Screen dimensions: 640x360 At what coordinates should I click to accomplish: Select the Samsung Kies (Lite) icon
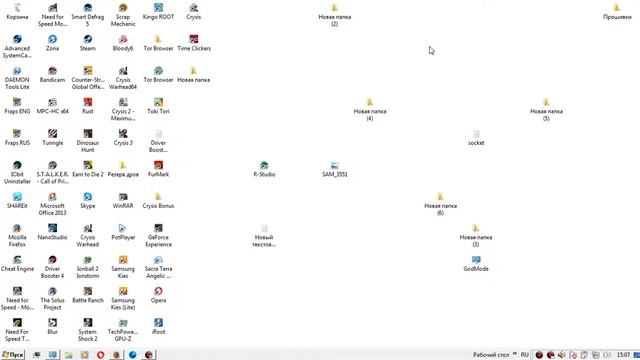(x=123, y=298)
